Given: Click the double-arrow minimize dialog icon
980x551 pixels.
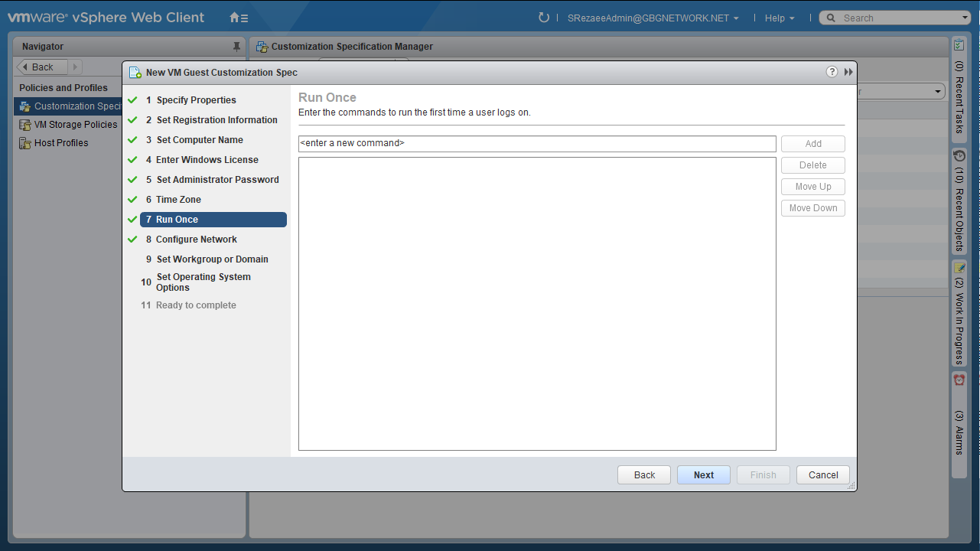Looking at the screenshot, I should point(848,72).
